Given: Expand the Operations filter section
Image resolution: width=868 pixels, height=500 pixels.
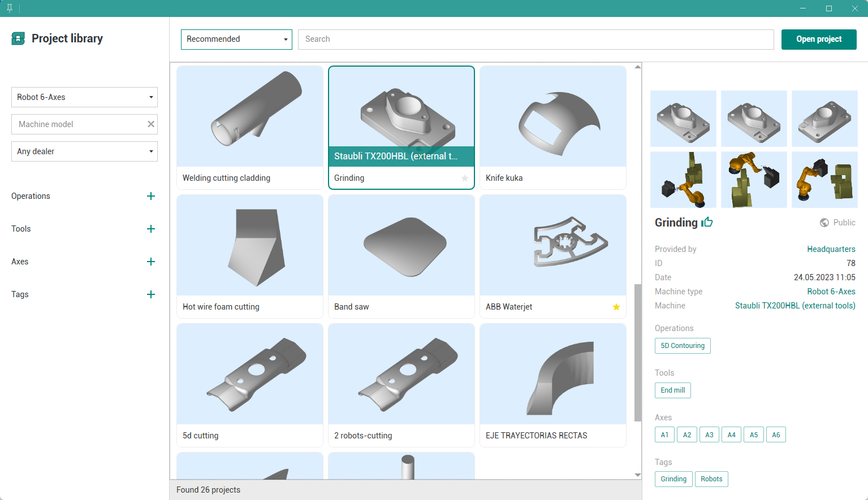Looking at the screenshot, I should [x=150, y=196].
